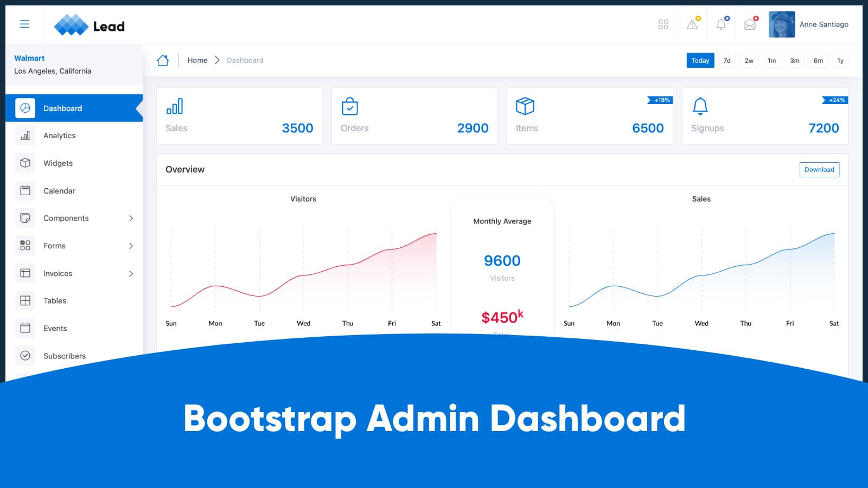868x488 pixels.
Task: Open the Dashboard sidebar item
Action: (x=62, y=108)
